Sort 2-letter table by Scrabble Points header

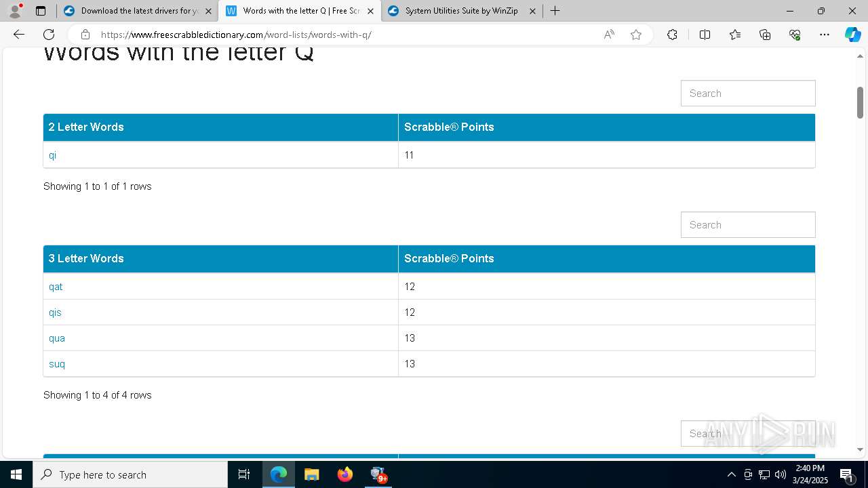click(607, 127)
